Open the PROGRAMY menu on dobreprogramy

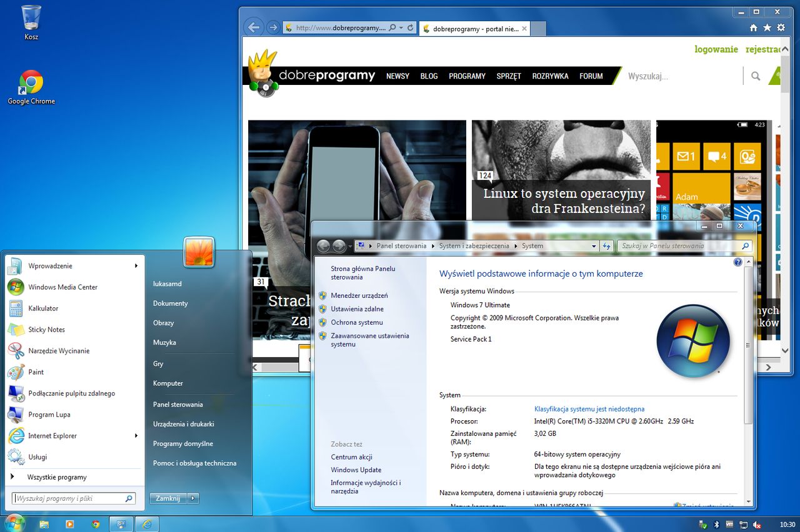(467, 76)
